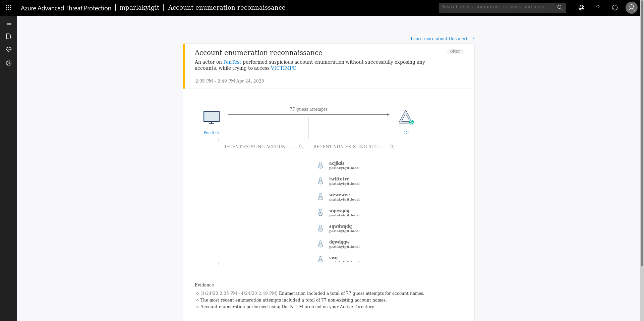Click account name wqewqdq
Viewport: 644px width, 321px height.
[x=339, y=211]
